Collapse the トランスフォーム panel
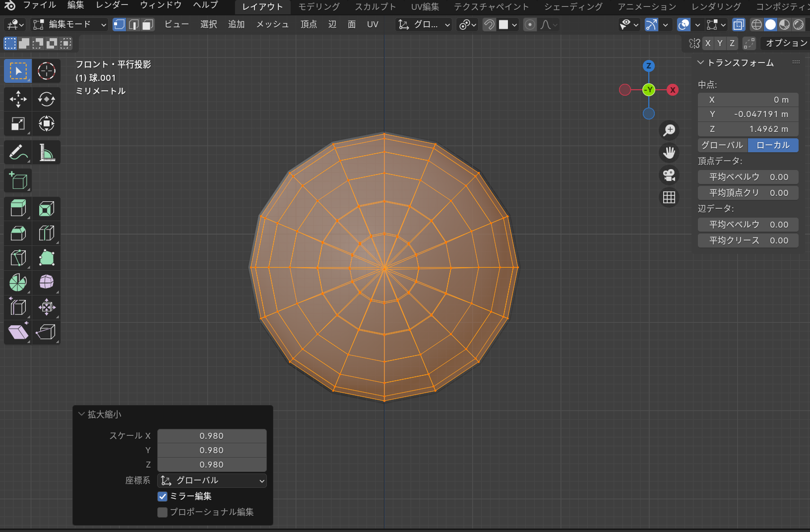 pyautogui.click(x=701, y=63)
